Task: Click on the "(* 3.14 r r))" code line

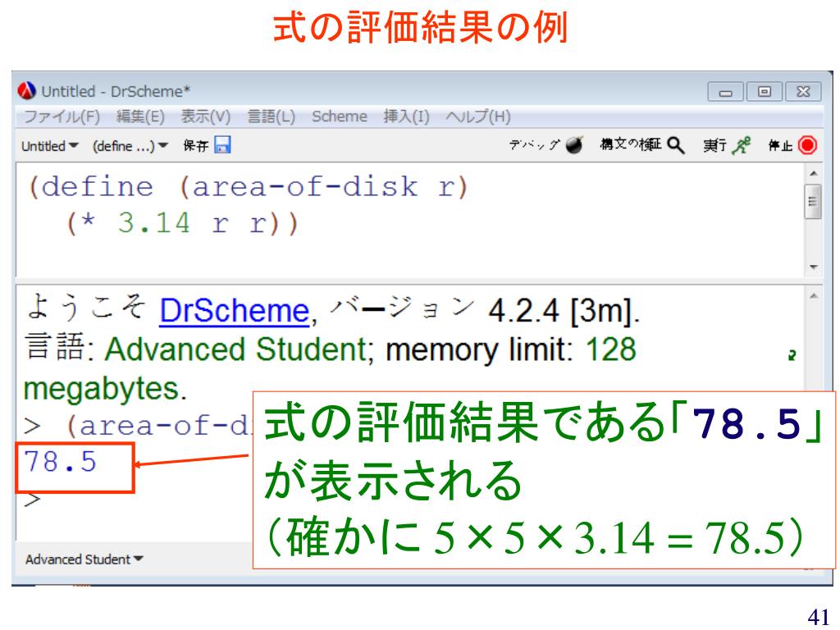Action: click(x=182, y=223)
